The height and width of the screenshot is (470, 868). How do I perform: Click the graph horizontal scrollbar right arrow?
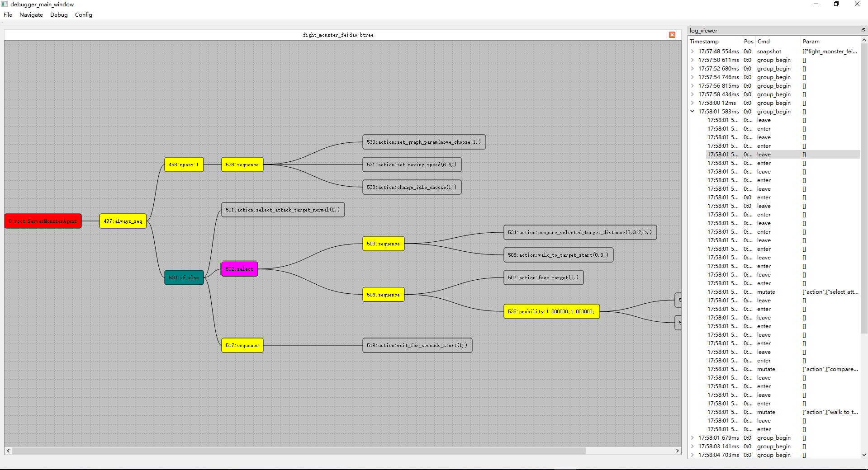click(x=677, y=451)
